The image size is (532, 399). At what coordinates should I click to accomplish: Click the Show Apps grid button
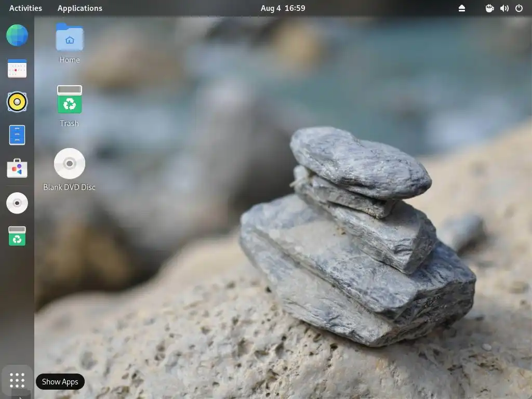[17, 380]
